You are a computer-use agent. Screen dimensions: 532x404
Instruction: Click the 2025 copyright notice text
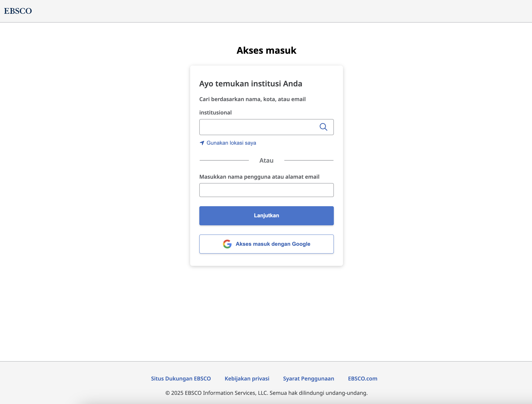click(x=266, y=393)
